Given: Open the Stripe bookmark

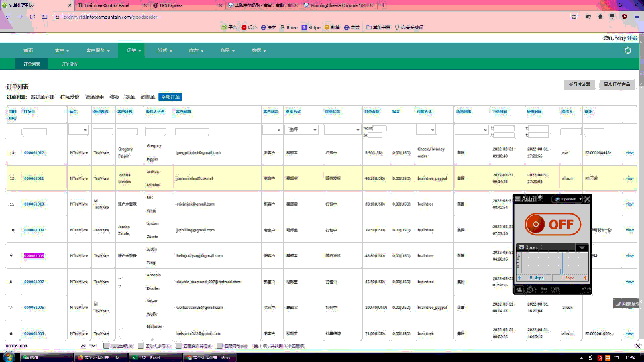Looking at the screenshot, I should tap(311, 27).
